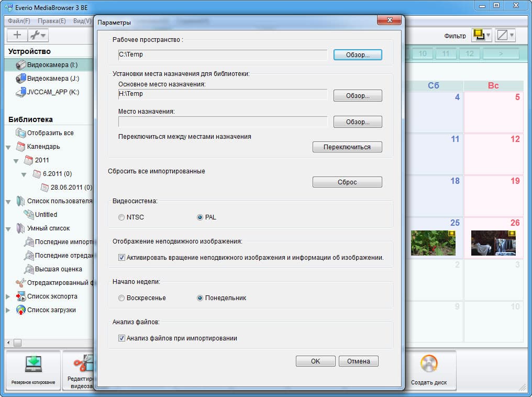Click the Сброс button

(347, 182)
